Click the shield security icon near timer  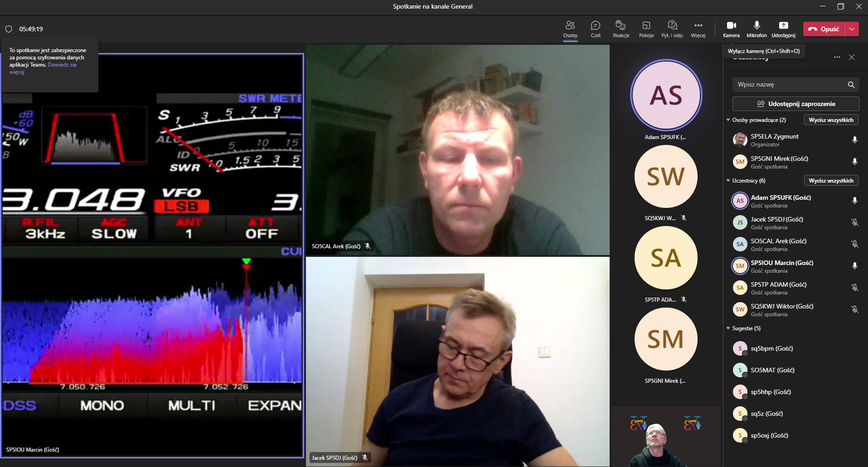pos(9,29)
